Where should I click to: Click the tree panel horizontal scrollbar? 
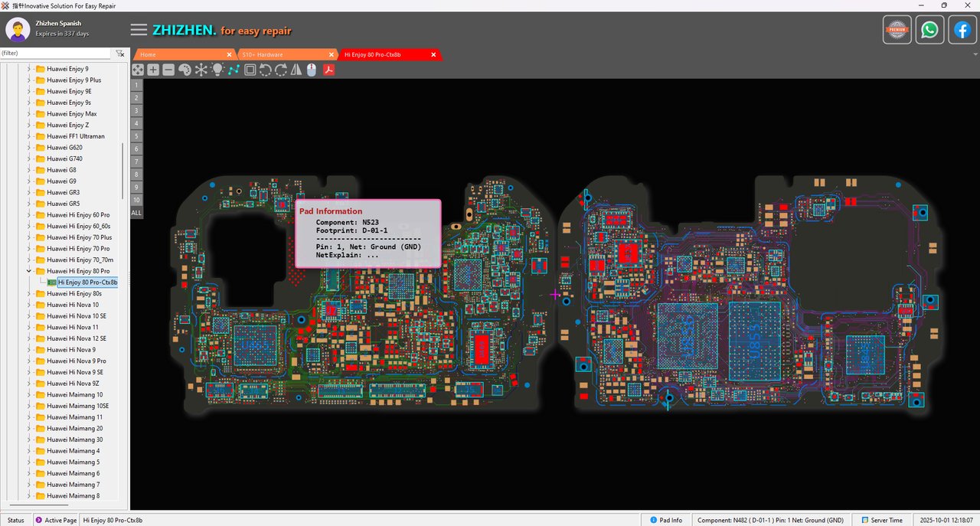(38, 506)
